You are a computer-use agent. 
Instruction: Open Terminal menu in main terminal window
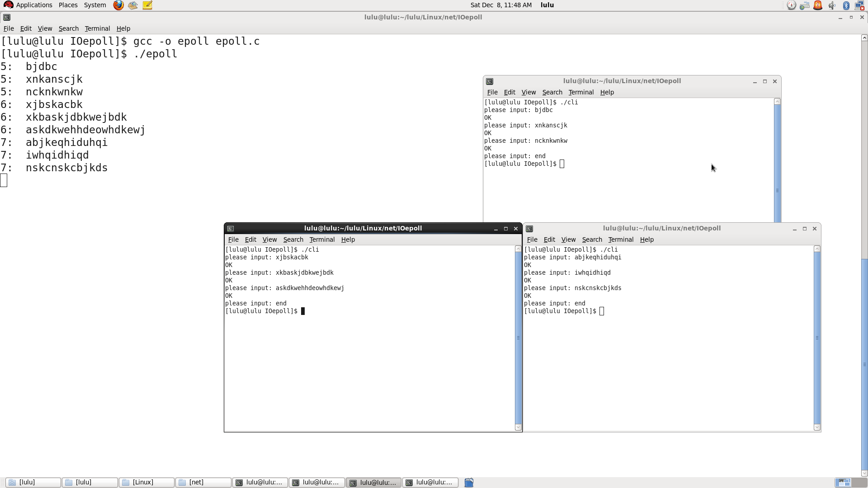pos(97,28)
